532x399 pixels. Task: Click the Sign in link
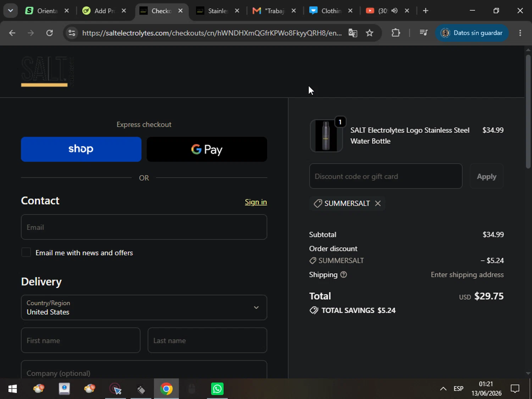(x=256, y=202)
